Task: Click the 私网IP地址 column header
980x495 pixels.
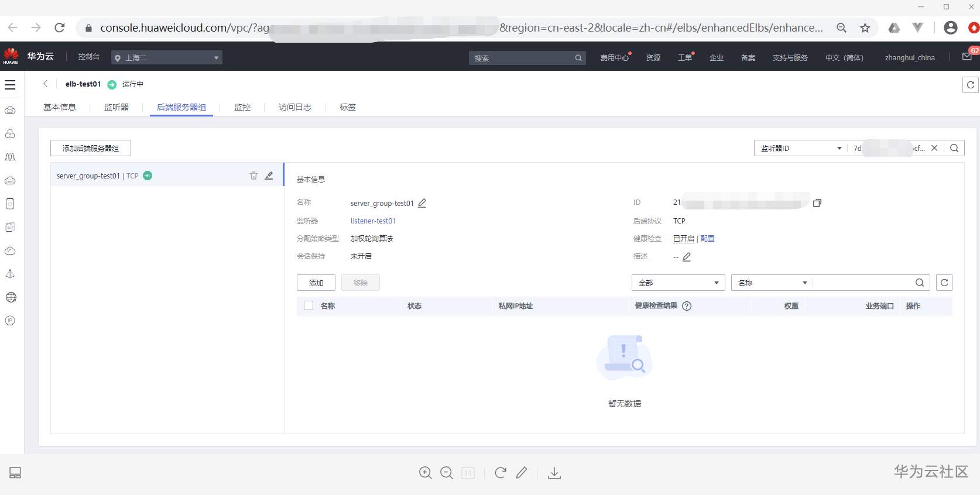Action: 515,306
